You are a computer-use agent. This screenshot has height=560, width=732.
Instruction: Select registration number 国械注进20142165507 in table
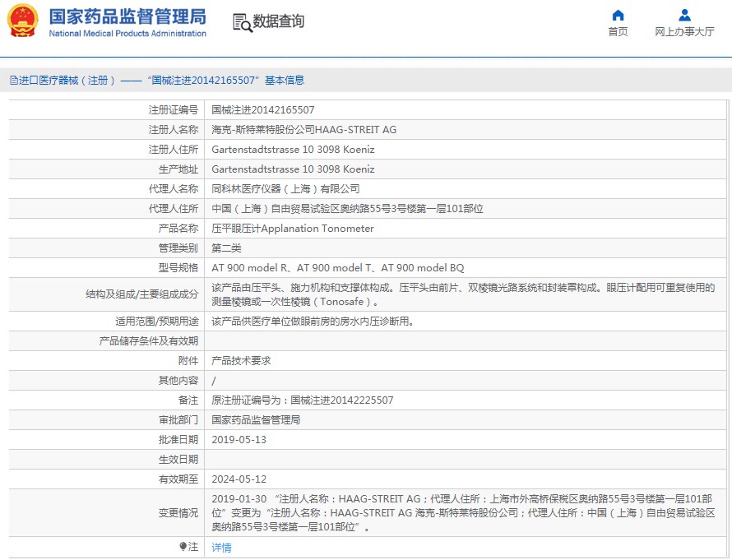pyautogui.click(x=263, y=109)
